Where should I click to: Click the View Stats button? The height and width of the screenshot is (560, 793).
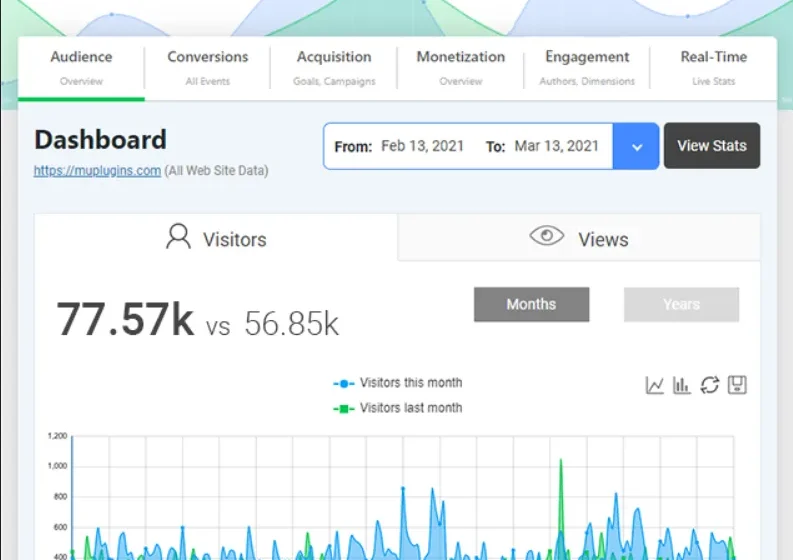pos(712,146)
